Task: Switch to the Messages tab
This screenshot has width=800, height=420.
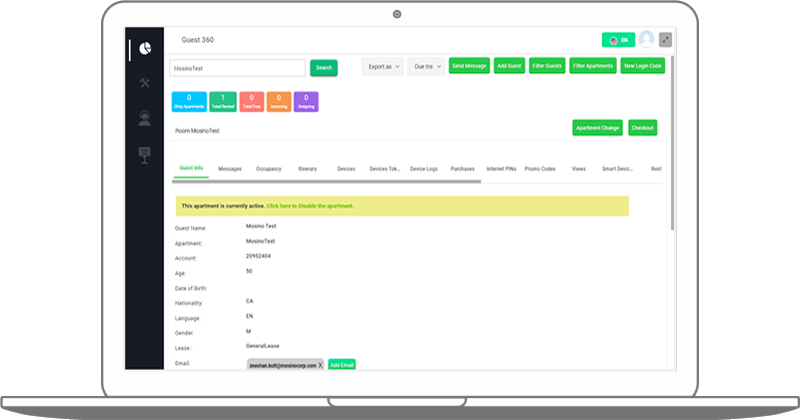Action: [230, 169]
